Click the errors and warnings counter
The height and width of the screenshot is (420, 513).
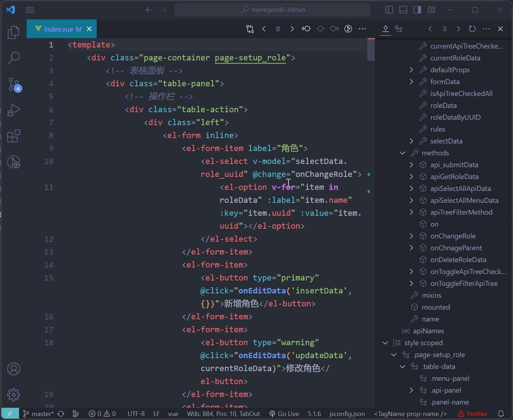pyautogui.click(x=102, y=414)
